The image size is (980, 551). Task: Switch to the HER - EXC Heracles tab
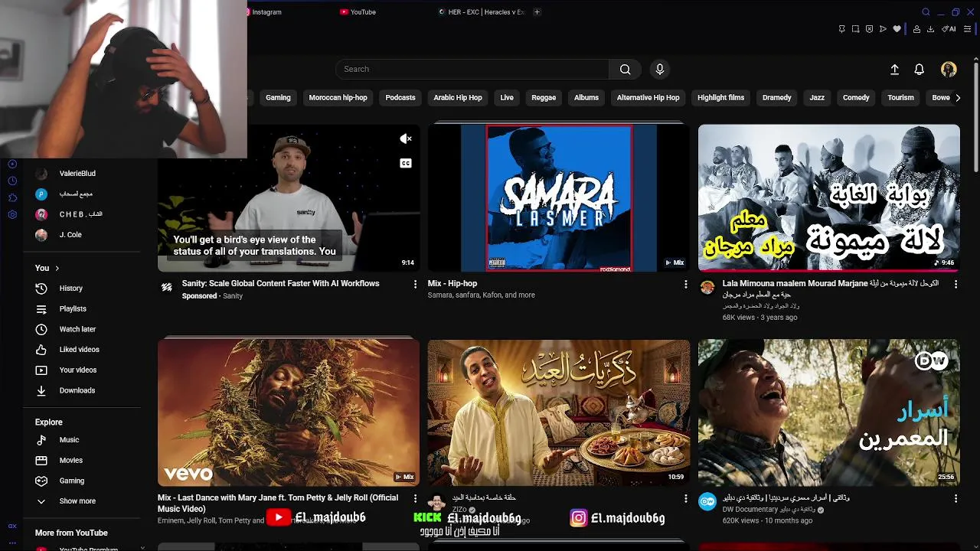point(481,12)
